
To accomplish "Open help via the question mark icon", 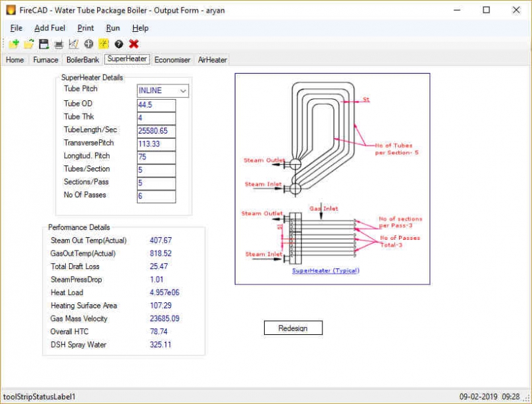I will tap(118, 44).
